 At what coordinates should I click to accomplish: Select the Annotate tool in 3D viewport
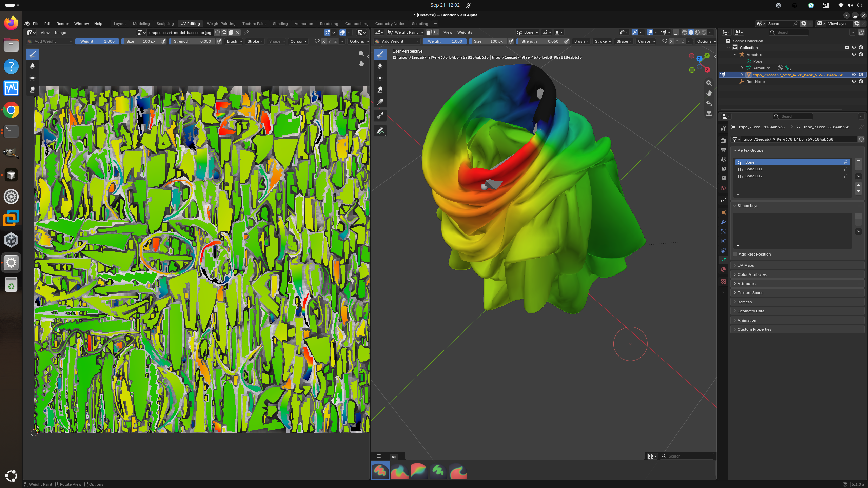380,131
